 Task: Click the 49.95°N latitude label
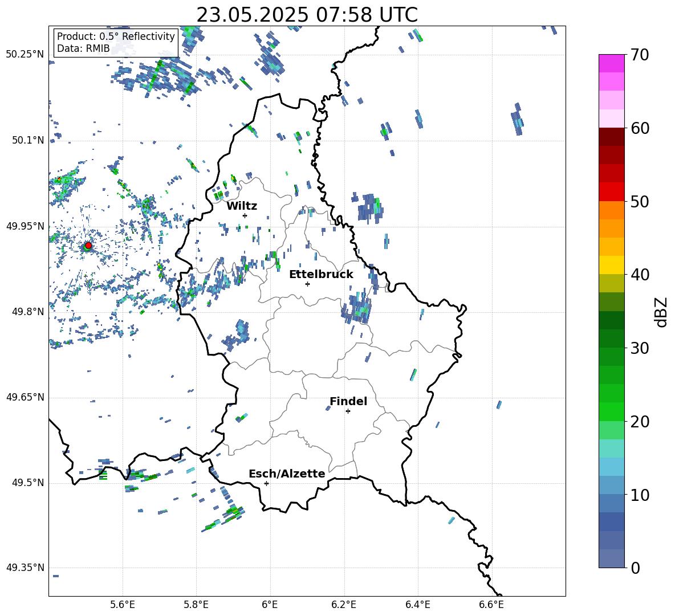25,226
